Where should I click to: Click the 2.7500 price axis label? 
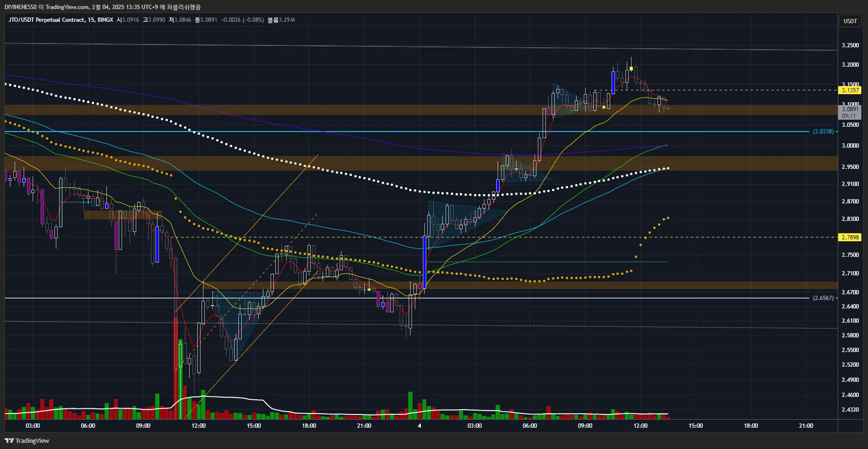(x=850, y=255)
